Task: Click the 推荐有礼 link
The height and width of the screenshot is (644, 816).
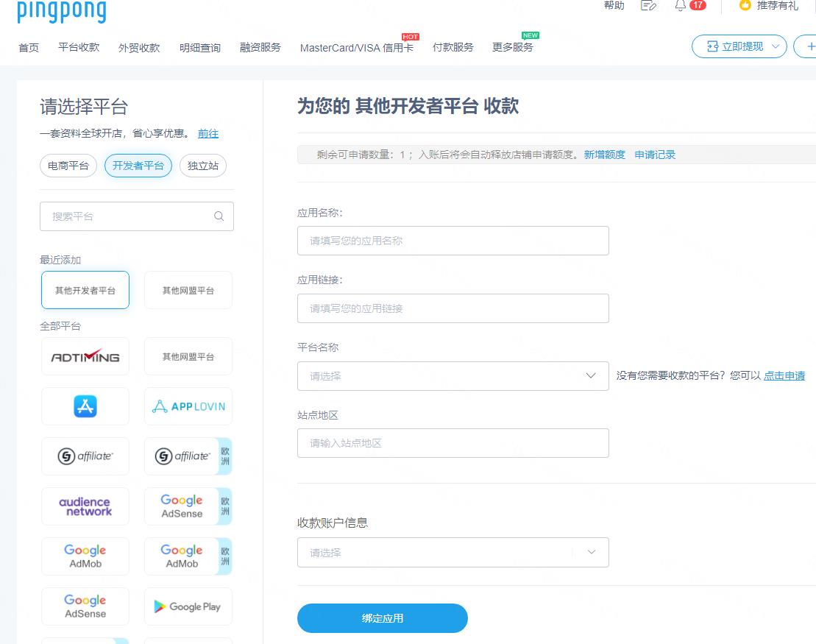Action: (x=778, y=5)
